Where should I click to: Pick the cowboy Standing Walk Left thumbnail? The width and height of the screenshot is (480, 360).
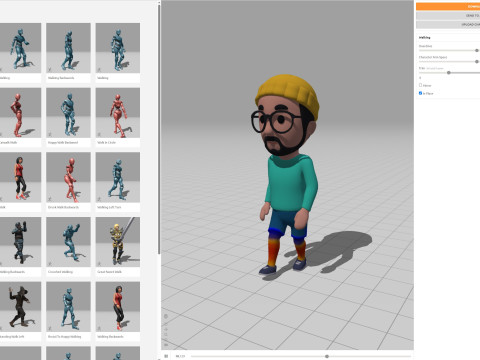20,306
